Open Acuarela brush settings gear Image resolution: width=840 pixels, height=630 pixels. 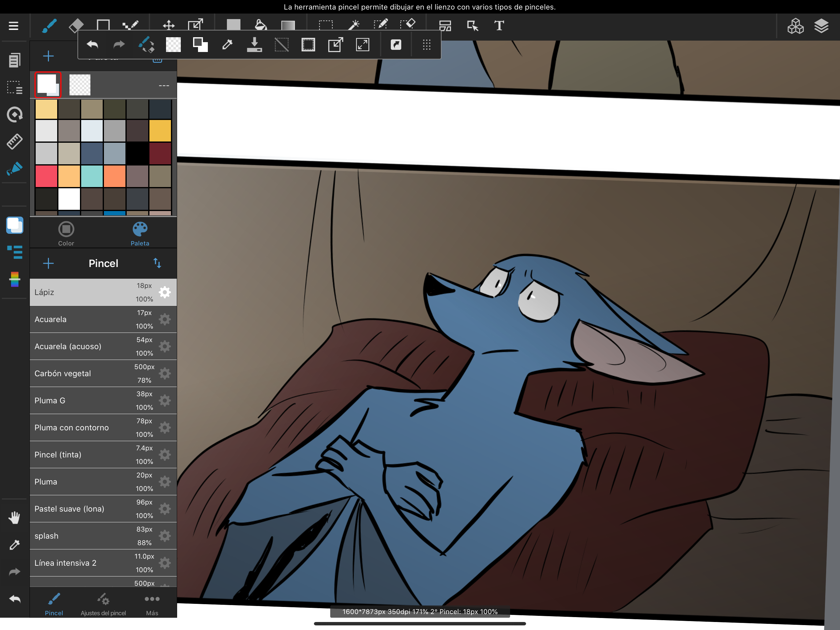[165, 319]
